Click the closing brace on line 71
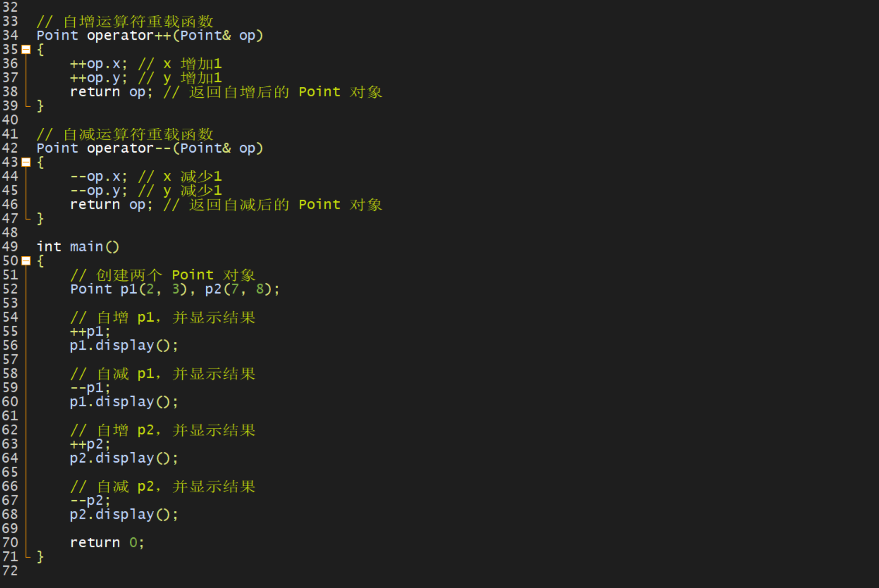The height and width of the screenshot is (588, 879). (40, 557)
